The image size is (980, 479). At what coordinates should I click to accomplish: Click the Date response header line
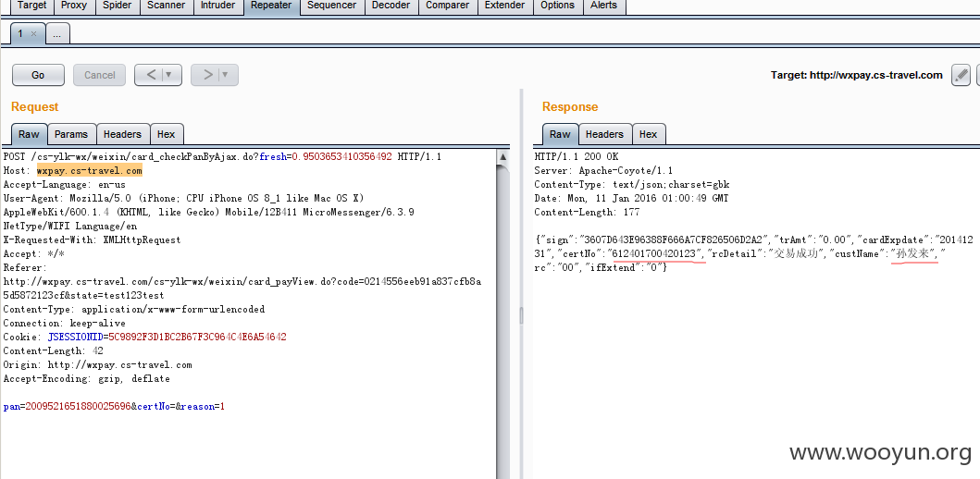point(631,199)
